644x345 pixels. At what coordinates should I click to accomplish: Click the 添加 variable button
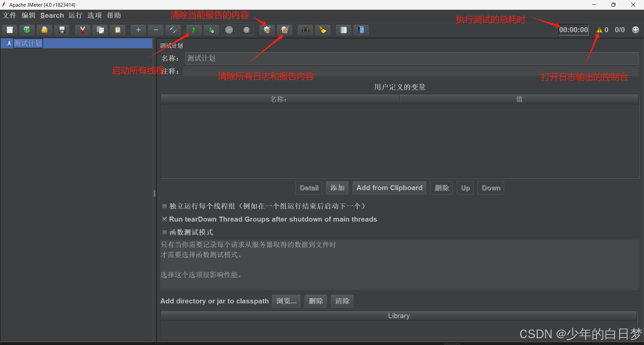(337, 188)
